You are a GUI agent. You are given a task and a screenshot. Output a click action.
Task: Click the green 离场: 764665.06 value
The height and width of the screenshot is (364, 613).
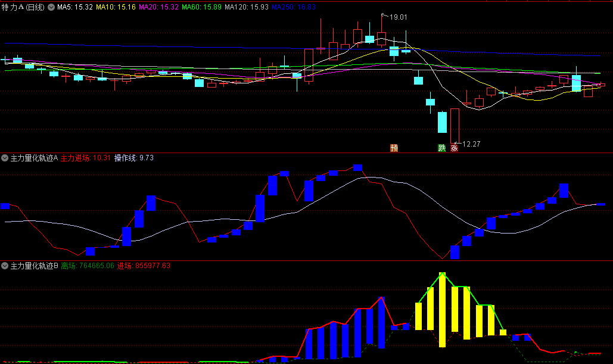88,266
